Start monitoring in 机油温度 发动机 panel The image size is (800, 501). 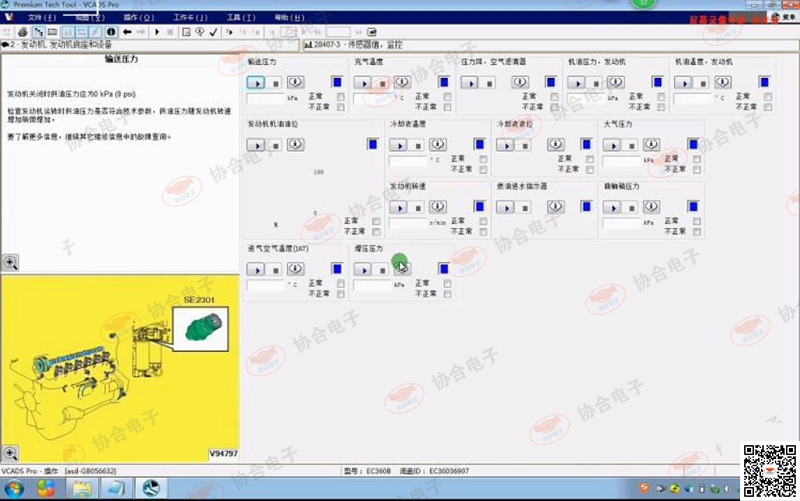[683, 82]
